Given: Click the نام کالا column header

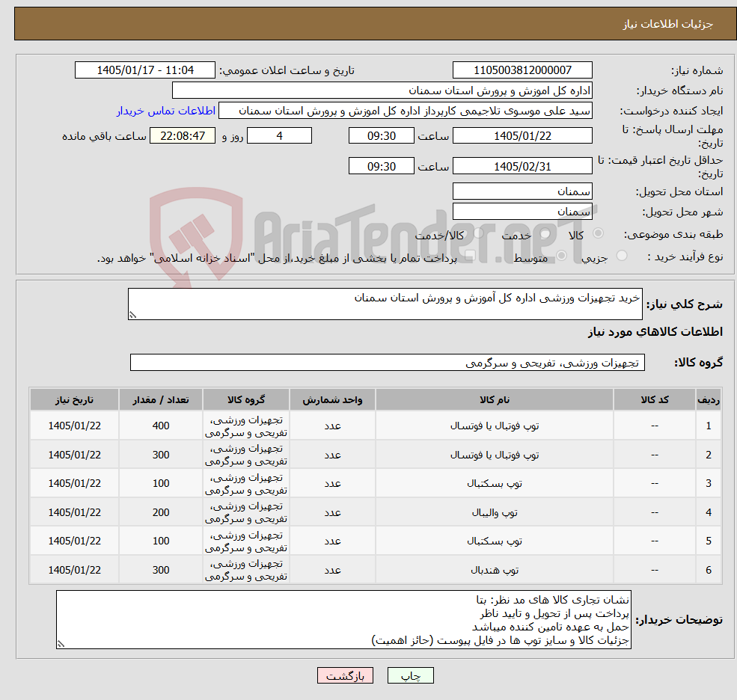Looking at the screenshot, I should tap(495, 400).
